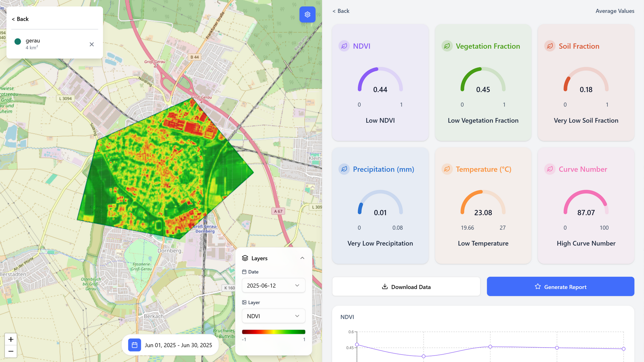Click Back in the values panel

pyautogui.click(x=341, y=11)
